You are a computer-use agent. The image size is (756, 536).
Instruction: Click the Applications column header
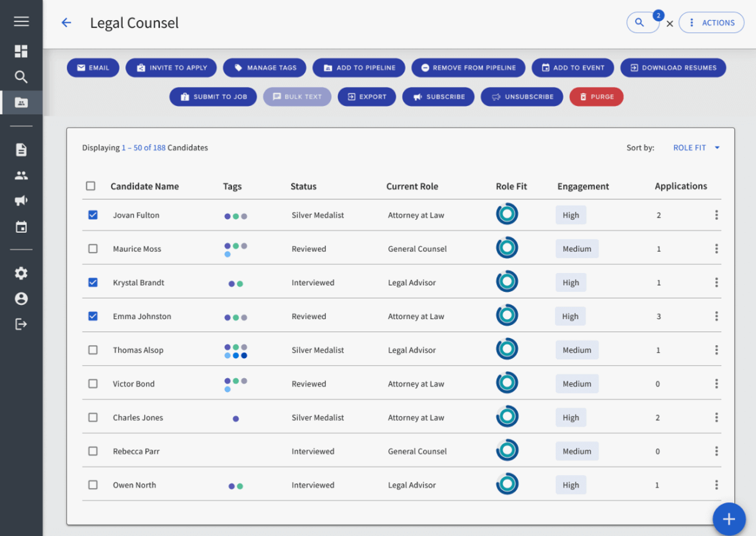(681, 186)
